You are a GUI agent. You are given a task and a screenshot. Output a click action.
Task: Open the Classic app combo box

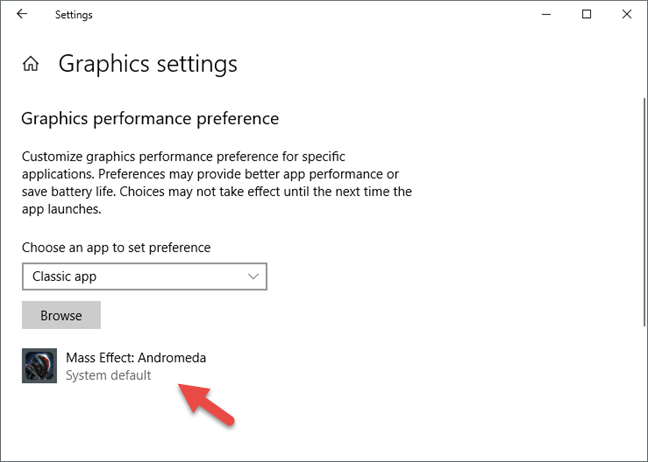[145, 276]
